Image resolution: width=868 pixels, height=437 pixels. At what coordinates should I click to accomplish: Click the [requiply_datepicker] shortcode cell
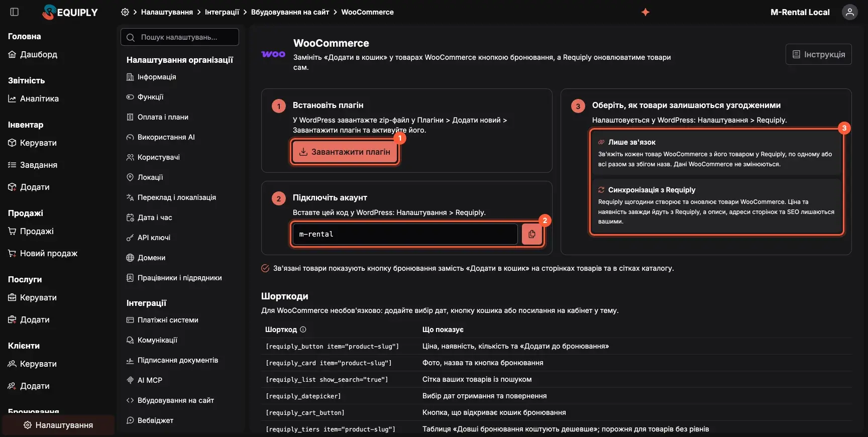[303, 396]
